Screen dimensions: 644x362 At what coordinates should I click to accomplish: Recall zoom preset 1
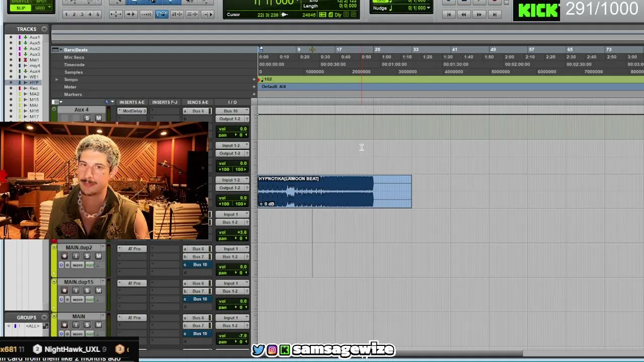coord(66,14)
